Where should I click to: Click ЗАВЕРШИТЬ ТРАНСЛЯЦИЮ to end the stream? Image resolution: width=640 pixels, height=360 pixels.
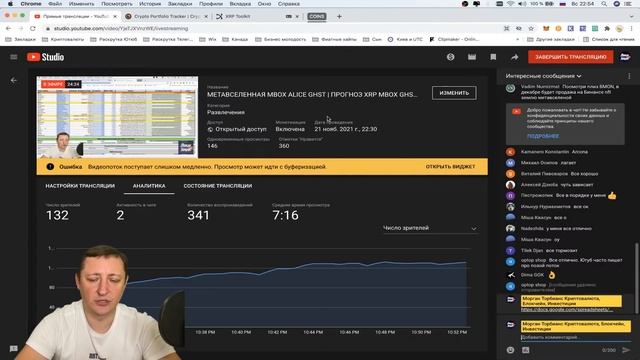[571, 57]
